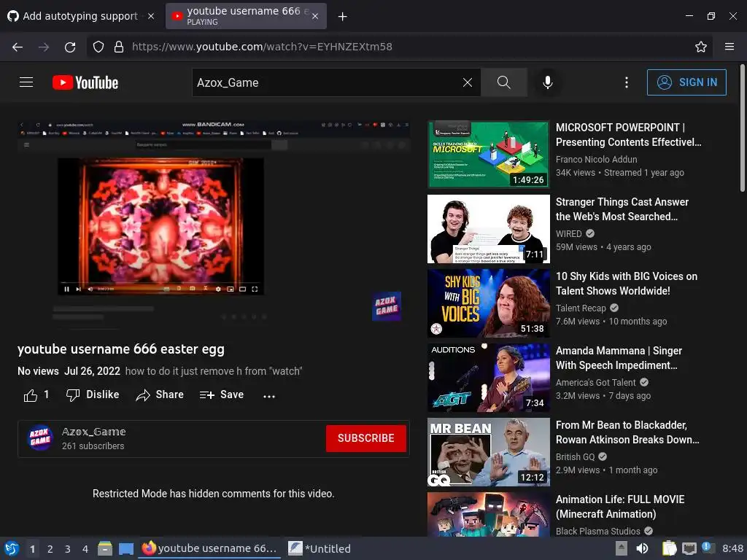Bookmark this page with the star
Image resolution: width=747 pixels, height=560 pixels.
tap(701, 47)
